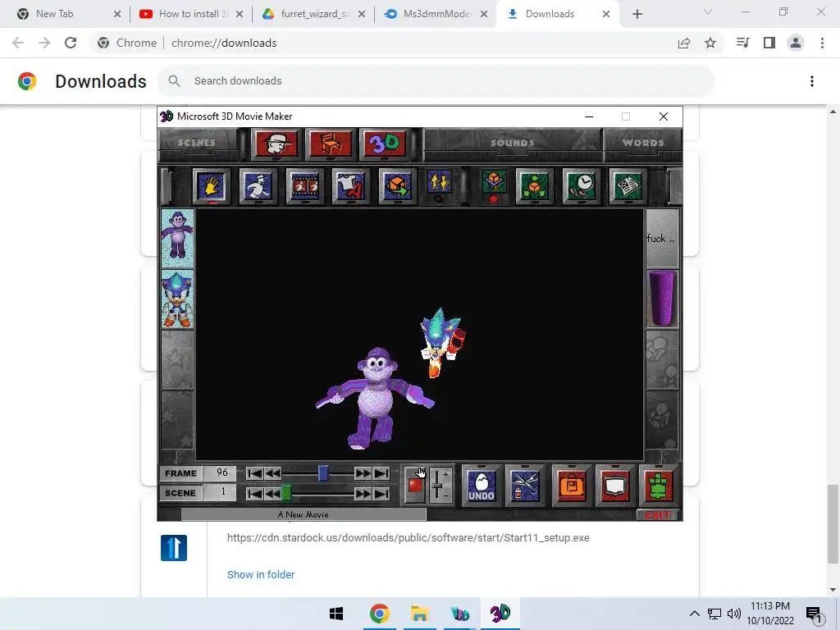The height and width of the screenshot is (630, 840).
Task: Select the yellow hand selection tool
Action: pyautogui.click(x=211, y=186)
